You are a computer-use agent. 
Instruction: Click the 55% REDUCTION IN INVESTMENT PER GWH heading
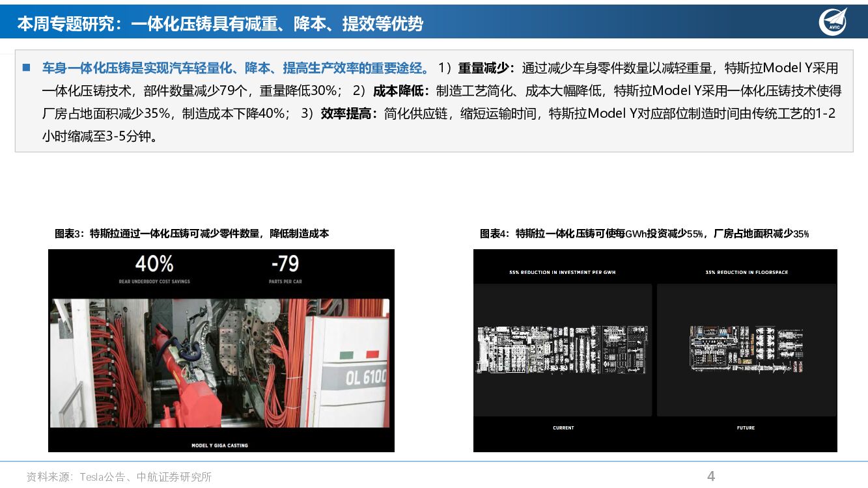tap(563, 273)
